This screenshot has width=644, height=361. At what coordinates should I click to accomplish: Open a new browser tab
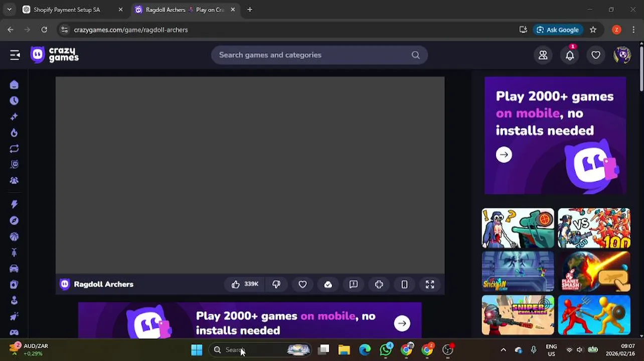coord(250,10)
